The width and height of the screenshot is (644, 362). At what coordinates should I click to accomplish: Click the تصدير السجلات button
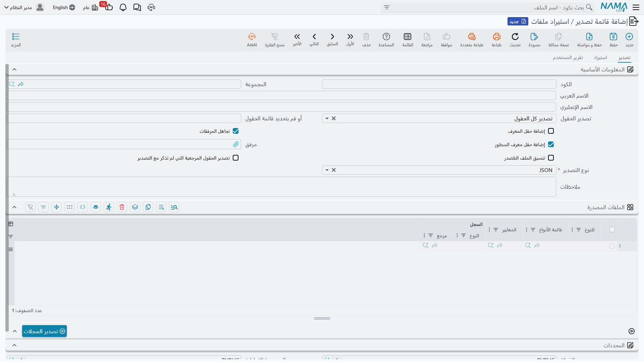44,331
